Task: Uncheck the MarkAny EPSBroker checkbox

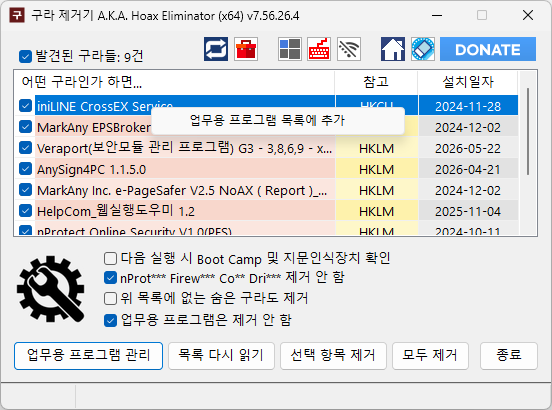Action: 25,127
